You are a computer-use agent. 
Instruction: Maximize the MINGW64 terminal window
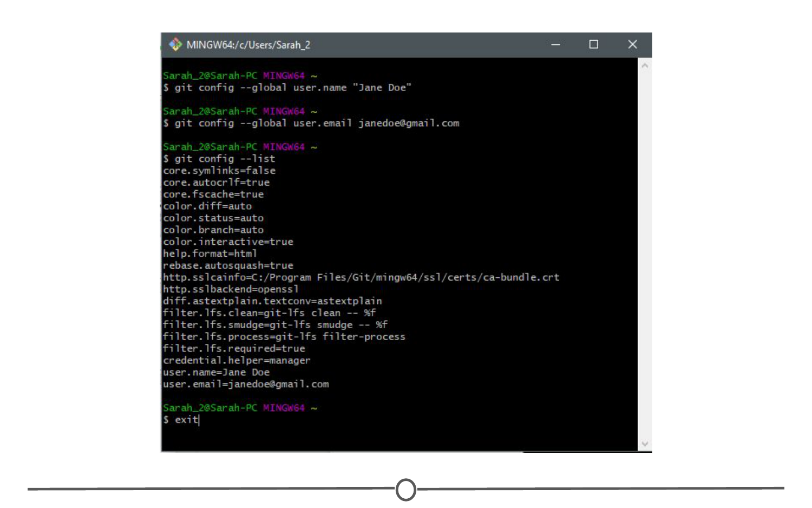coord(594,44)
